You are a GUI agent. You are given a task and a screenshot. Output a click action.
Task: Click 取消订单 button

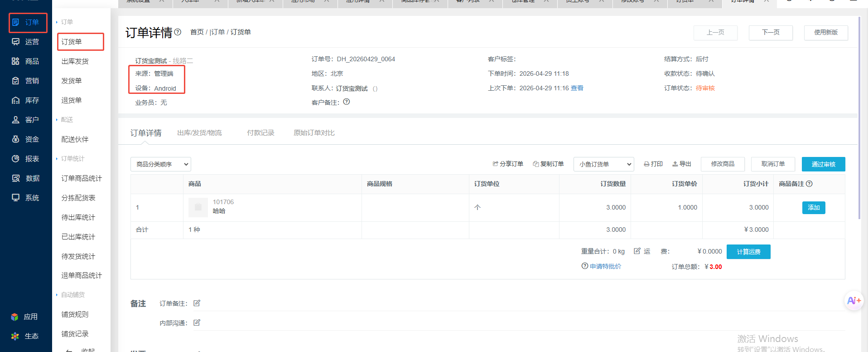tap(773, 164)
